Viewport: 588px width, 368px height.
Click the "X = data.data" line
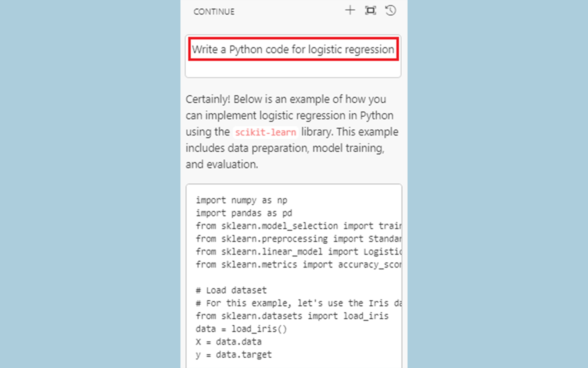pyautogui.click(x=229, y=342)
